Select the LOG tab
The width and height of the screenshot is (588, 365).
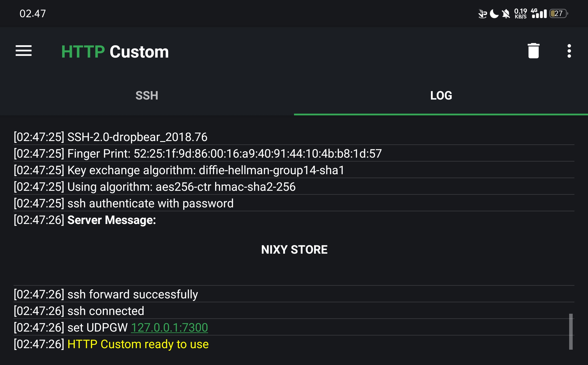441,96
